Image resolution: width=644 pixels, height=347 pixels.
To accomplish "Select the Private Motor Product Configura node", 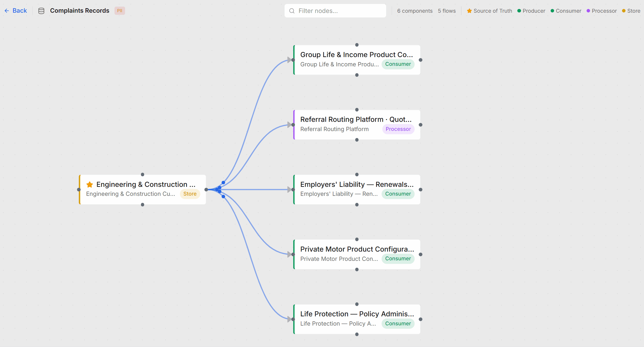I will (357, 255).
